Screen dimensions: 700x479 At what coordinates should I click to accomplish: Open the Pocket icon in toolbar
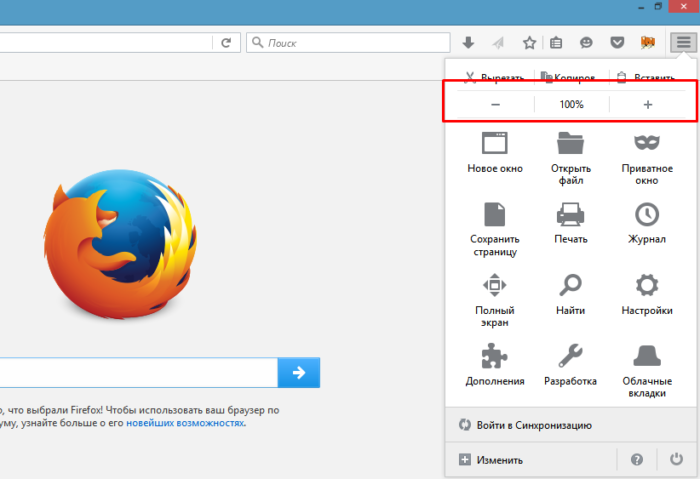(x=617, y=42)
